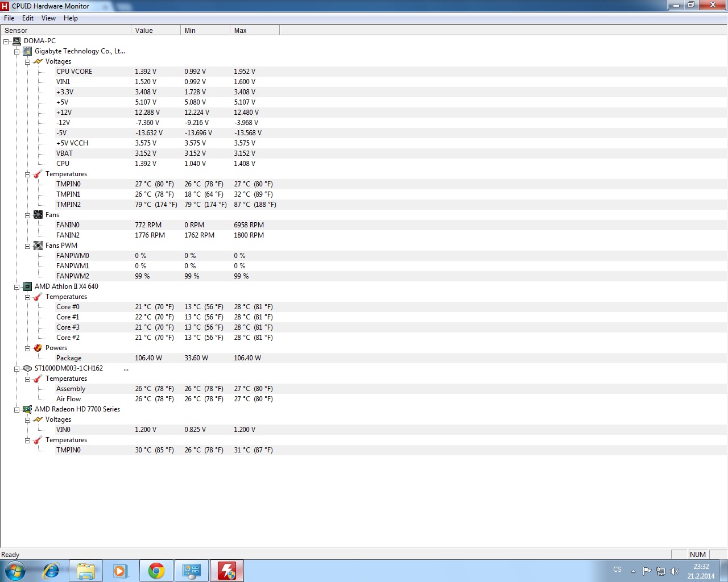The height and width of the screenshot is (582, 728).
Task: Open the Help menu
Action: (71, 18)
